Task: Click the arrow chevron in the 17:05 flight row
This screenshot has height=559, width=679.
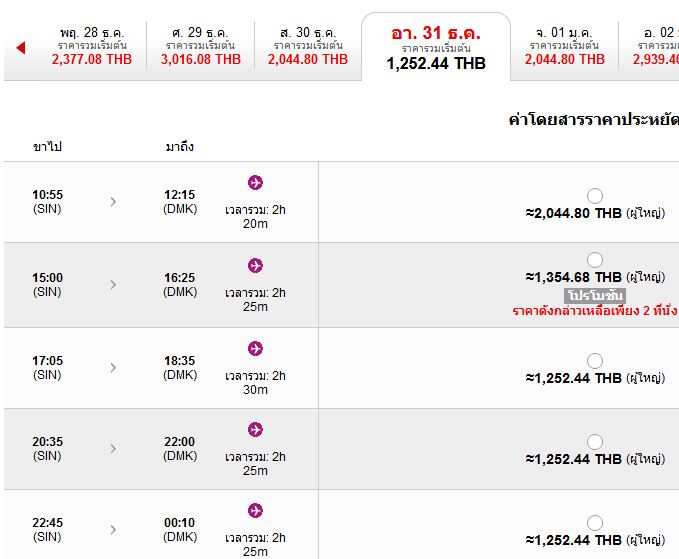Action: pyautogui.click(x=113, y=368)
